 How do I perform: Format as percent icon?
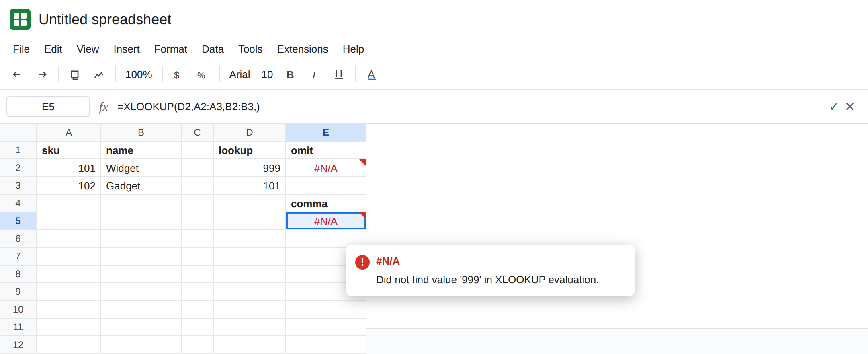point(201,75)
